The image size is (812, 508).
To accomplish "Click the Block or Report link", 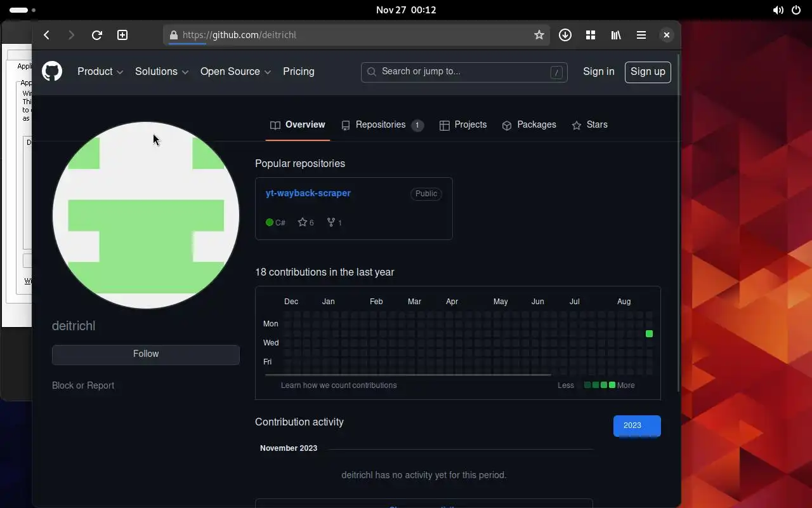I will click(83, 385).
